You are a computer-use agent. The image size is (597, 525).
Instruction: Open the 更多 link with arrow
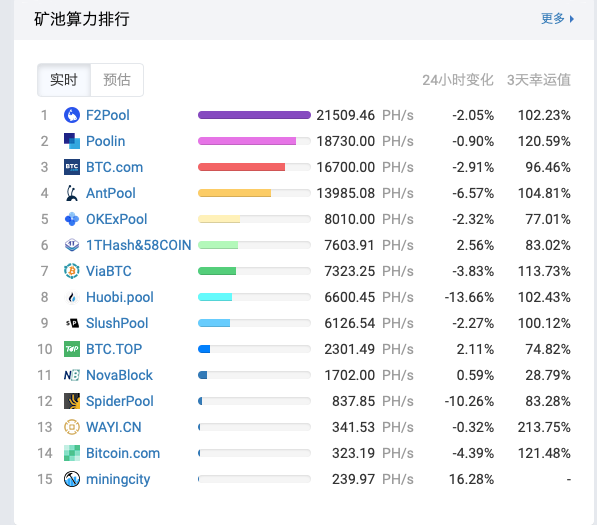558,18
